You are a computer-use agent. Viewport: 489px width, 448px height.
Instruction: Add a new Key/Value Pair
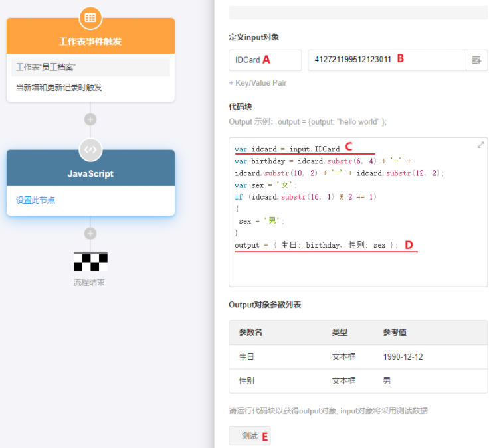258,83
